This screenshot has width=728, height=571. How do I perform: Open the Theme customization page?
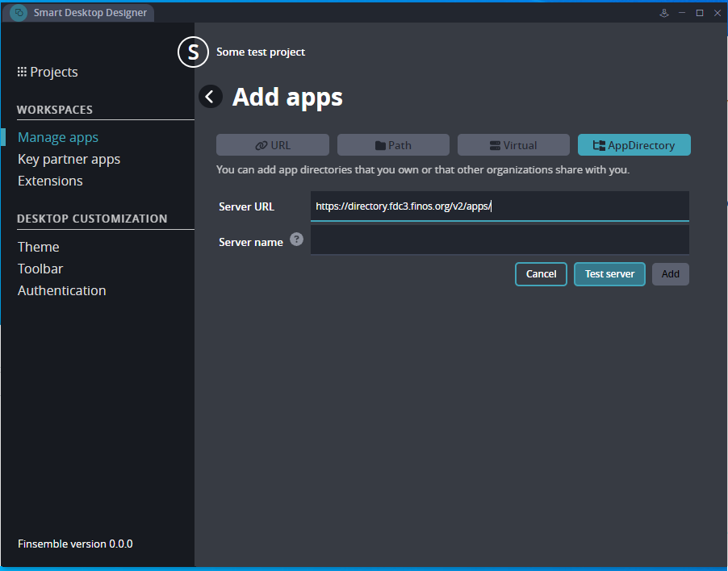[x=39, y=247]
